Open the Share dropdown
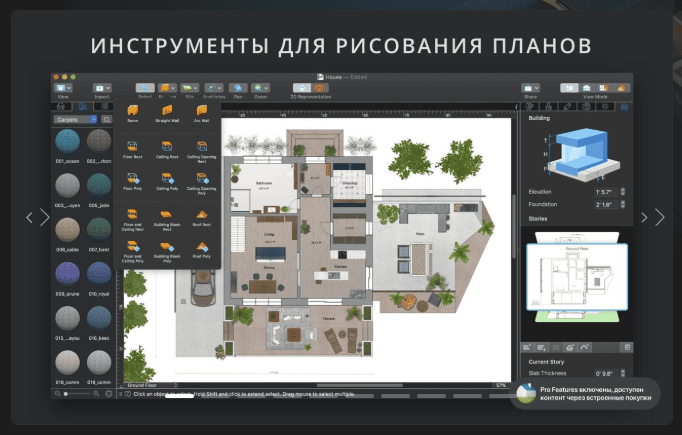Image resolution: width=682 pixels, height=435 pixels. tap(530, 88)
